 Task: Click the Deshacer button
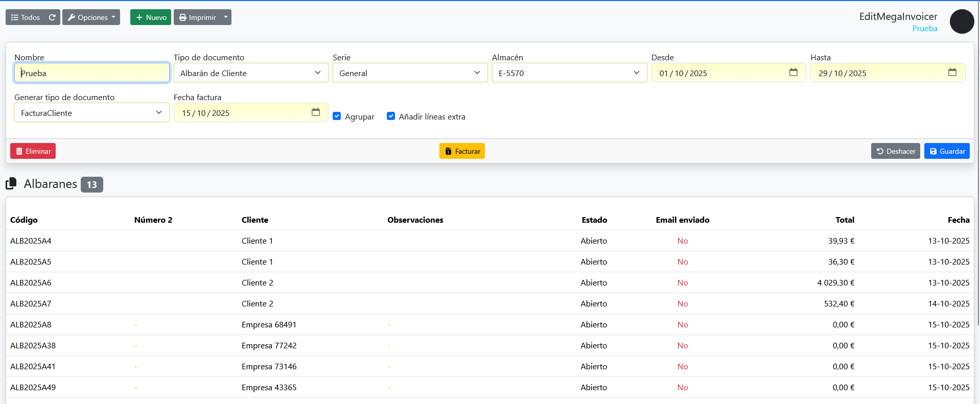tap(895, 151)
